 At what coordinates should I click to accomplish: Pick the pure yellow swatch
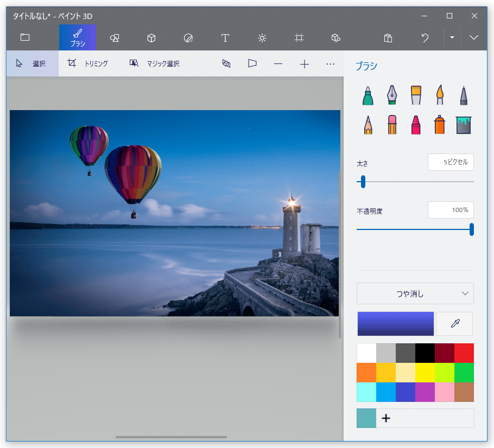click(x=425, y=373)
